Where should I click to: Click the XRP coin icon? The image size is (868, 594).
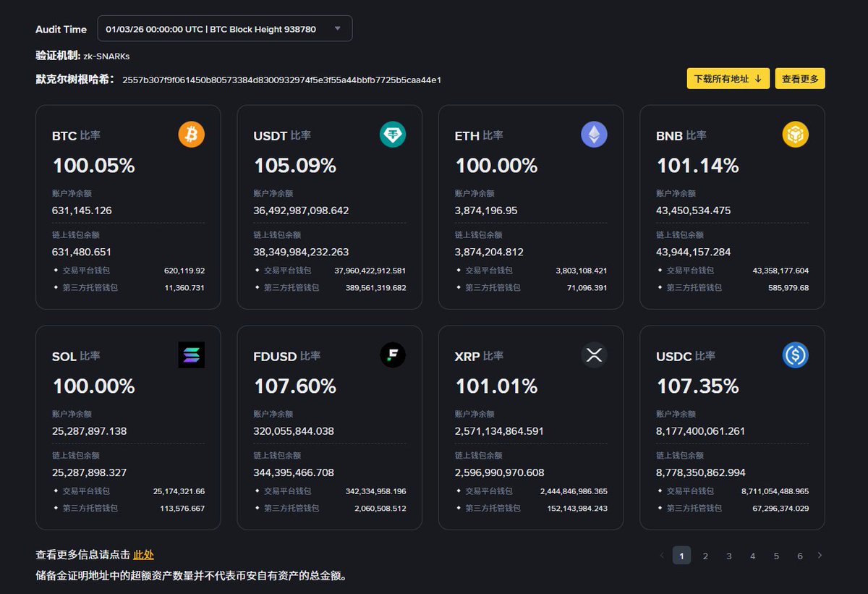tap(594, 355)
